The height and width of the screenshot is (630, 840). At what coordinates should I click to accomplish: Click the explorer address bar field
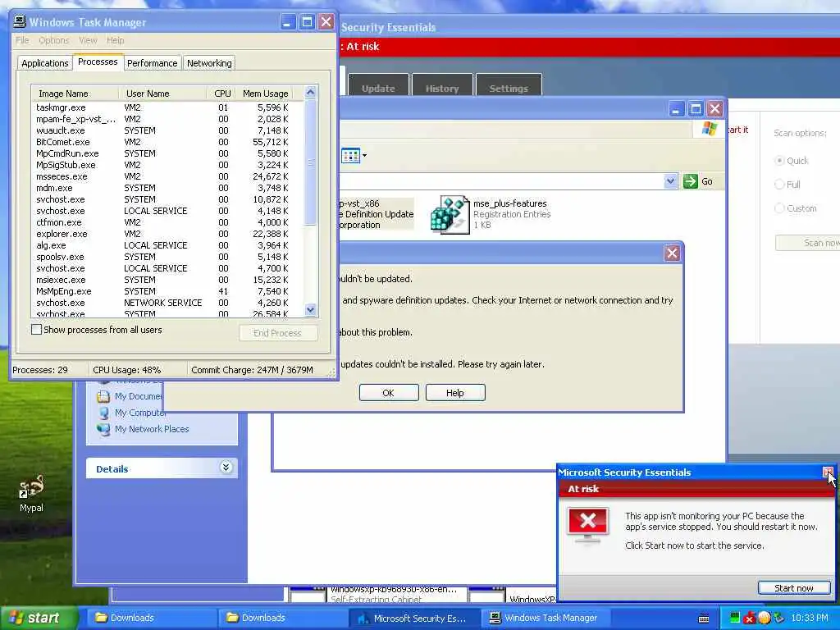(503, 181)
